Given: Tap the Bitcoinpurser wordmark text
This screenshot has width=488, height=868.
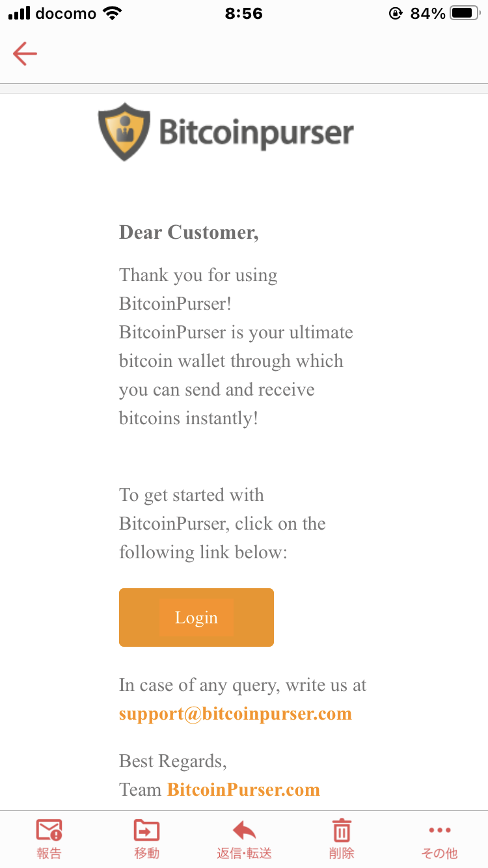Looking at the screenshot, I should [x=256, y=133].
